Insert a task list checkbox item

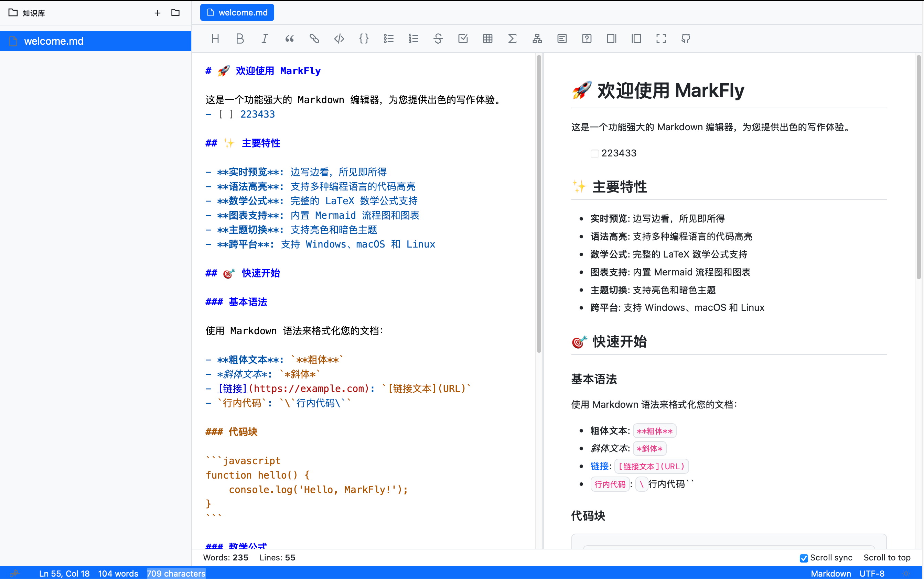click(x=463, y=38)
